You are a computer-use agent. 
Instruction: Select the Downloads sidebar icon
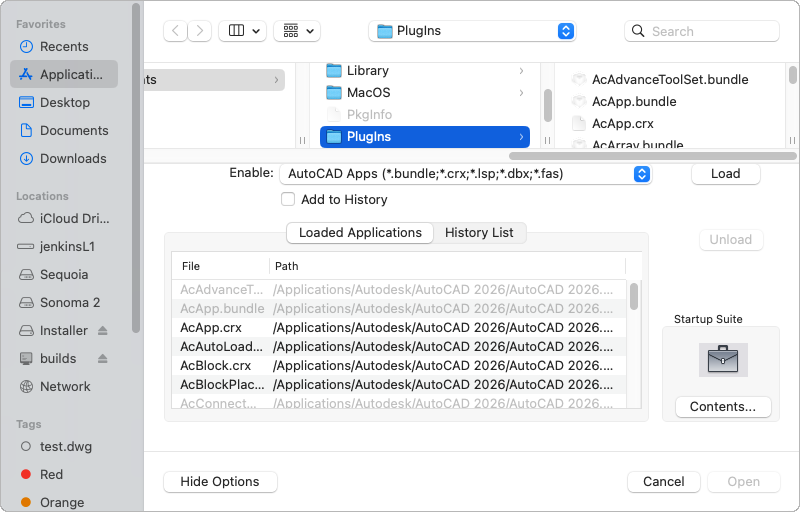(26, 159)
